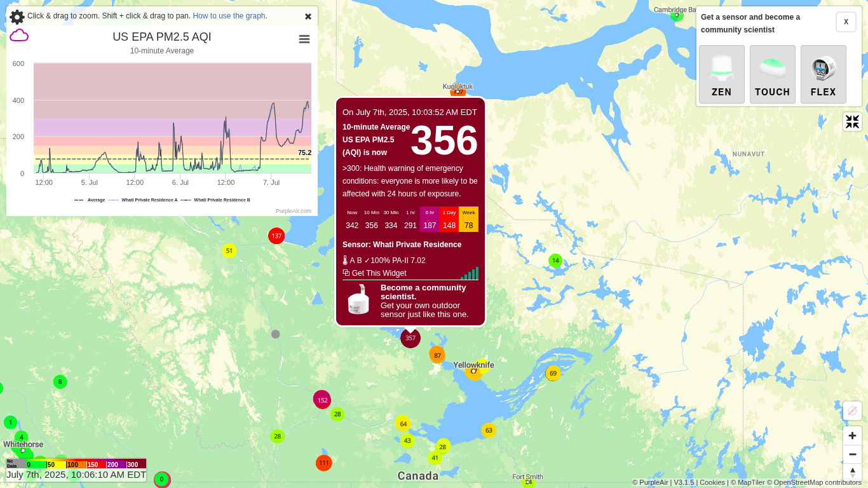Choose the FLEX sensor button
The image size is (868, 488).
(x=824, y=74)
